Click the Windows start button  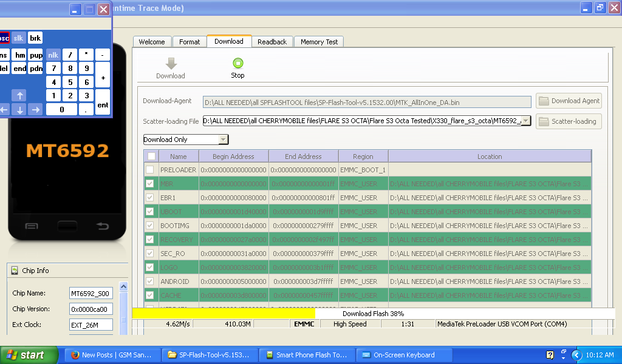[x=24, y=355]
